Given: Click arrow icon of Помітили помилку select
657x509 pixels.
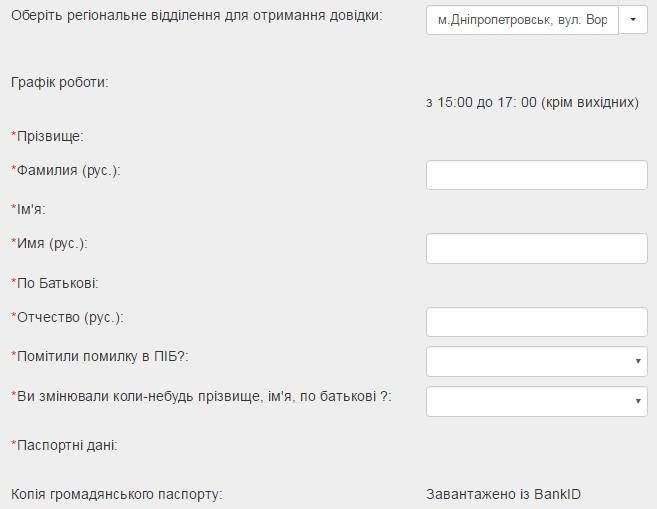Looking at the screenshot, I should click(638, 361).
